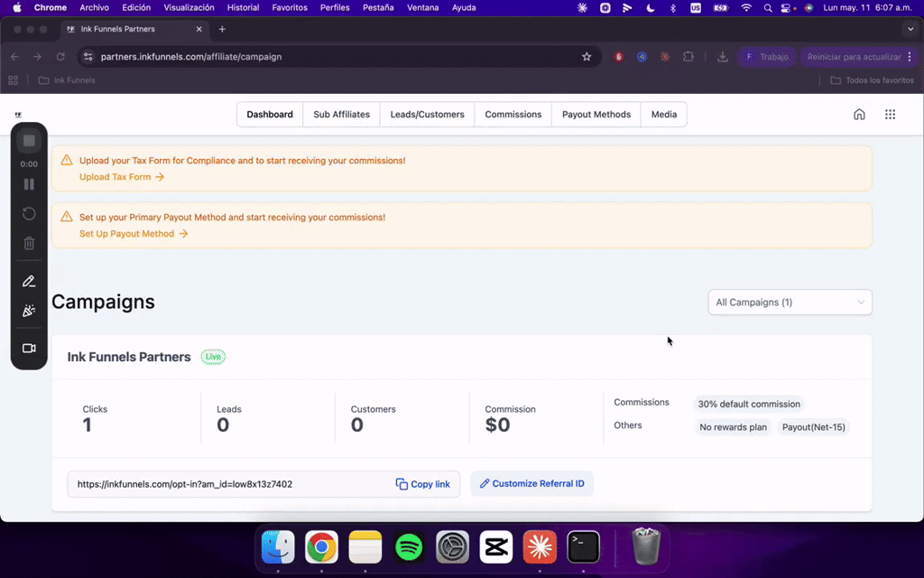Open Chrome extensions puzzle icon
The width and height of the screenshot is (924, 578).
(x=688, y=57)
